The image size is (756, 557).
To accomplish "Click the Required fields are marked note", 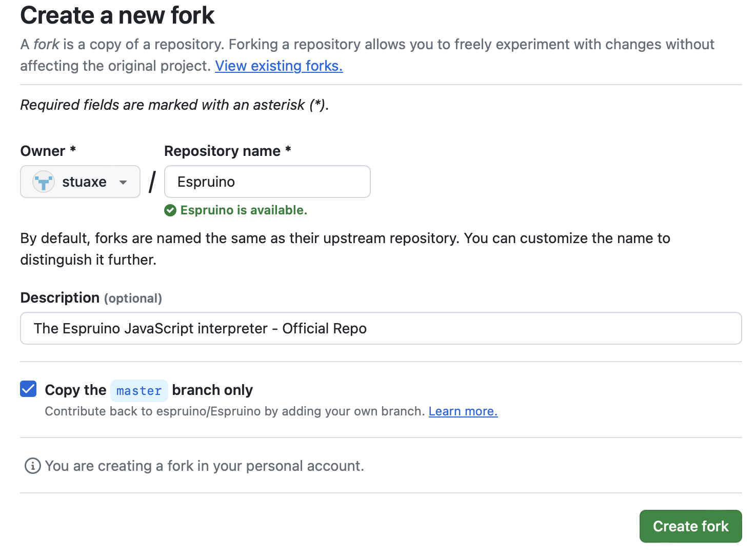I will point(174,105).
